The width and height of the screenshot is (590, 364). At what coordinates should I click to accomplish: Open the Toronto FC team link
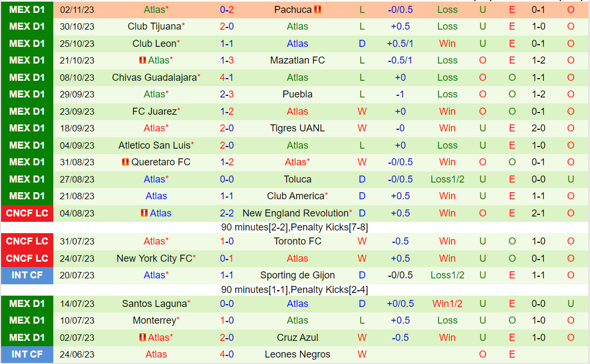point(297,241)
